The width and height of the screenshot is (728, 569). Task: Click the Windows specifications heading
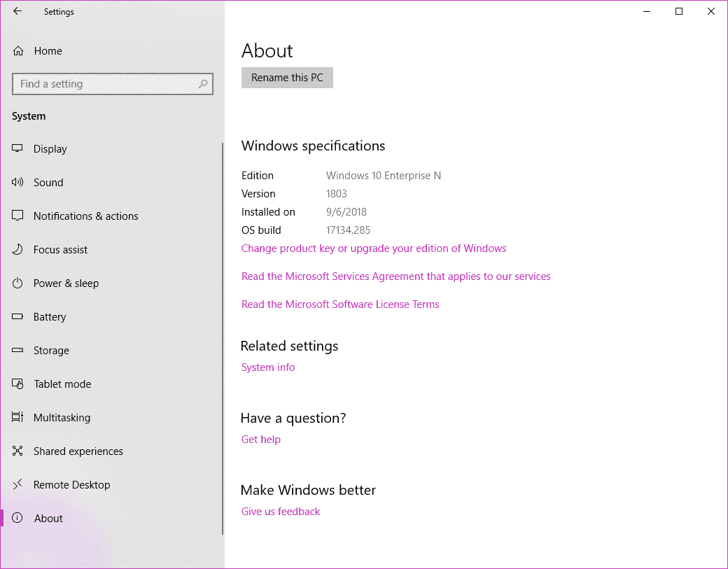pos(314,146)
